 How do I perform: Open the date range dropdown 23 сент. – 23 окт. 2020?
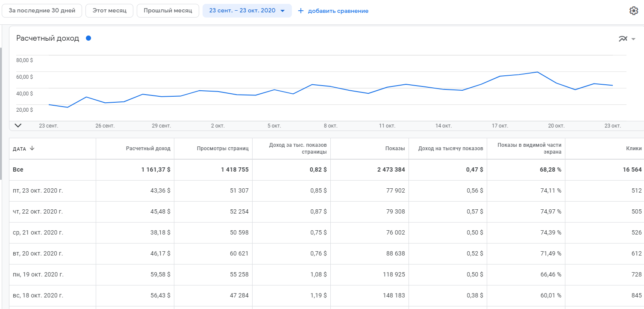pyautogui.click(x=247, y=11)
